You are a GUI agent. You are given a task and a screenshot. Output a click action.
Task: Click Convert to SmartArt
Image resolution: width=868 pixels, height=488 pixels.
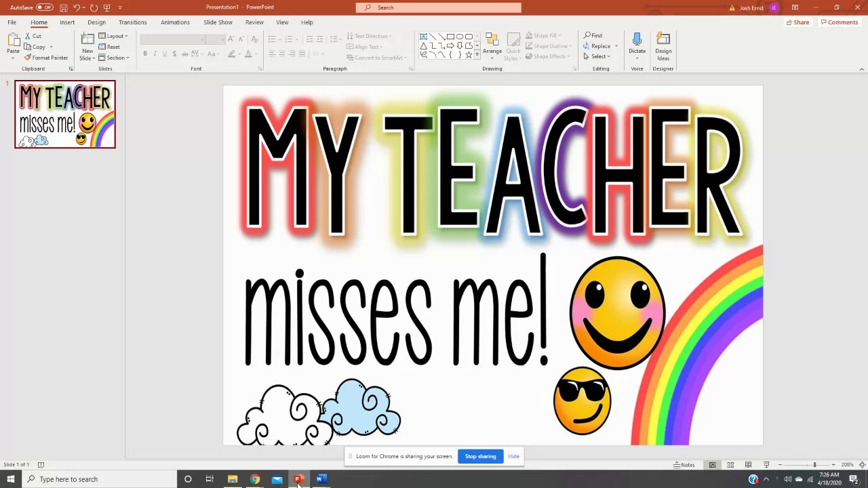point(375,58)
